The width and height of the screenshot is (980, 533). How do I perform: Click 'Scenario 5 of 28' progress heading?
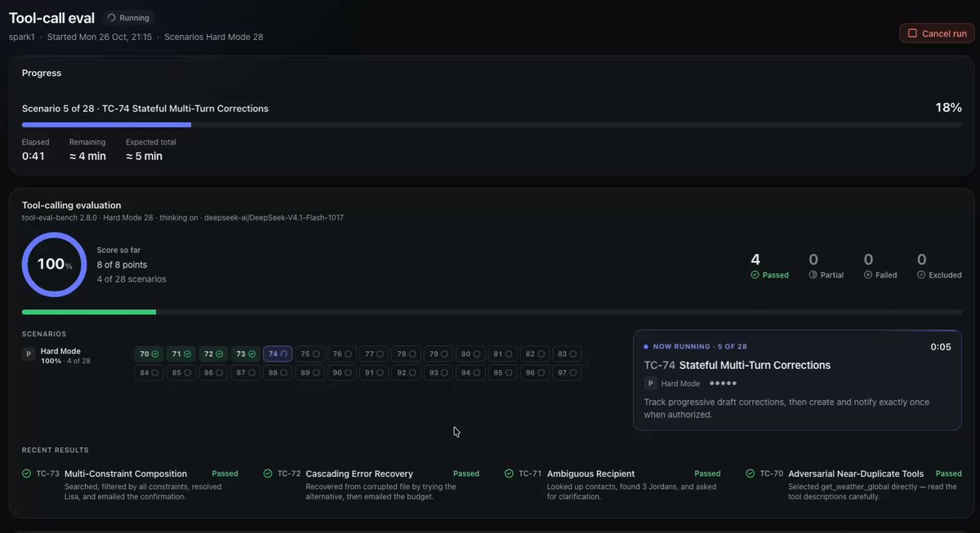(x=145, y=109)
